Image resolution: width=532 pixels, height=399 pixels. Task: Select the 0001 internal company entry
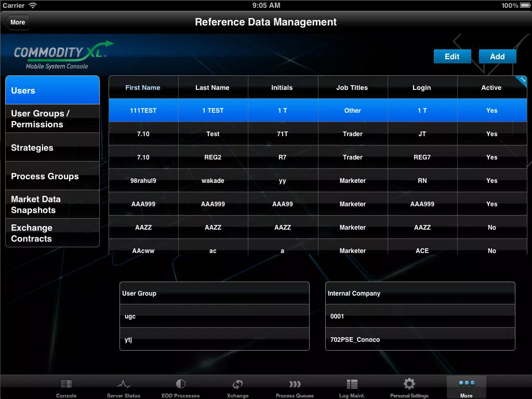pos(420,316)
